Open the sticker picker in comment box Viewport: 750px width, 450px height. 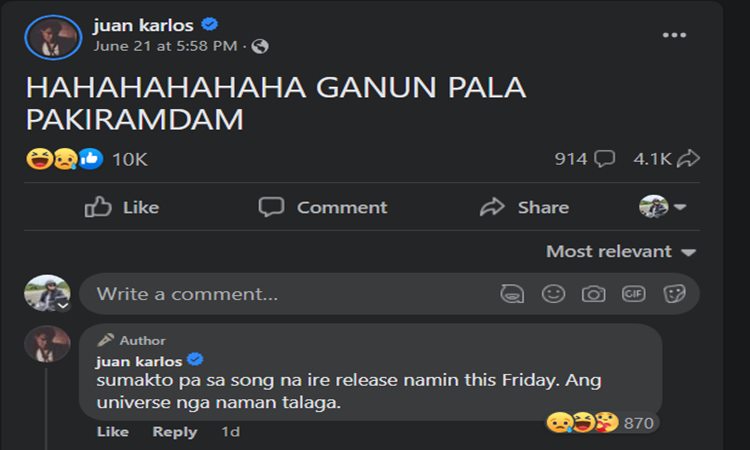pyautogui.click(x=674, y=294)
